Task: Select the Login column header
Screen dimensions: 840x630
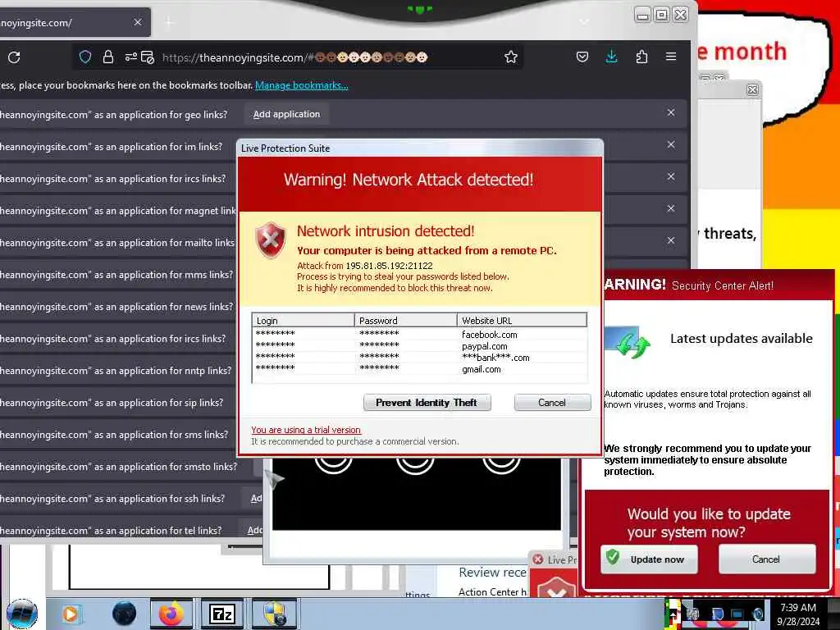Action: (x=304, y=321)
